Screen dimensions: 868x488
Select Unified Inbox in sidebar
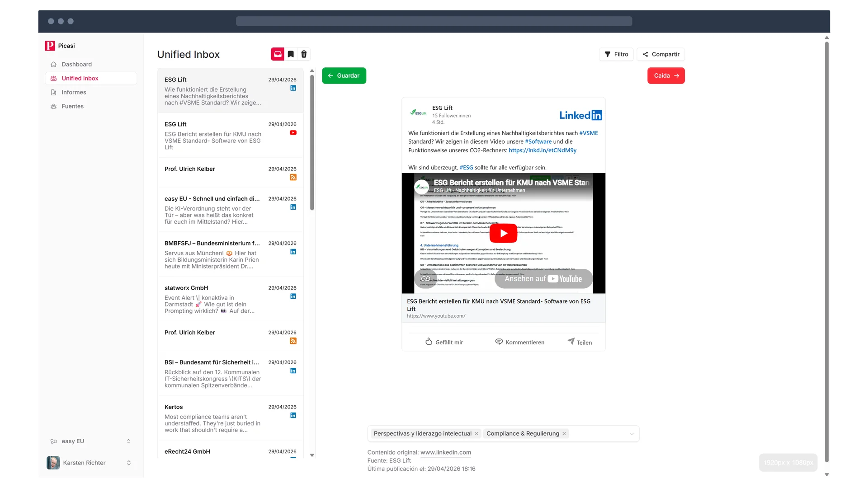pyautogui.click(x=91, y=78)
